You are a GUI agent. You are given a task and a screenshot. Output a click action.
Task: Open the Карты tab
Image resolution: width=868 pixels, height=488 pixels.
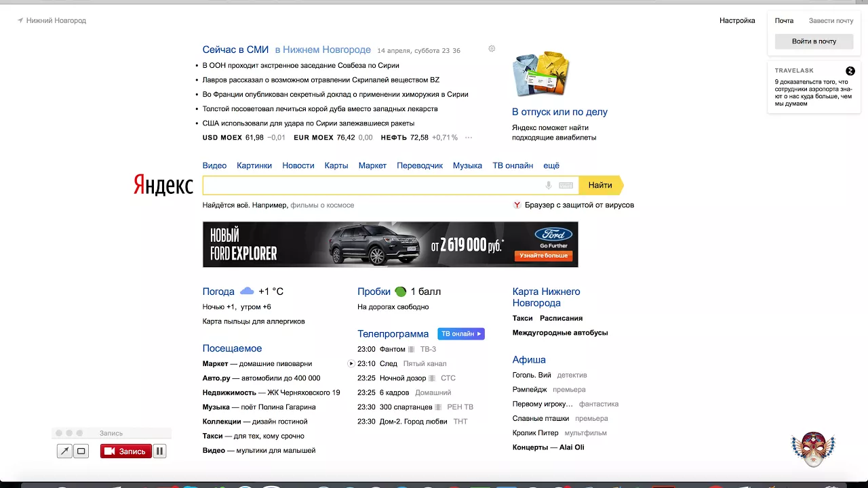[x=336, y=165]
